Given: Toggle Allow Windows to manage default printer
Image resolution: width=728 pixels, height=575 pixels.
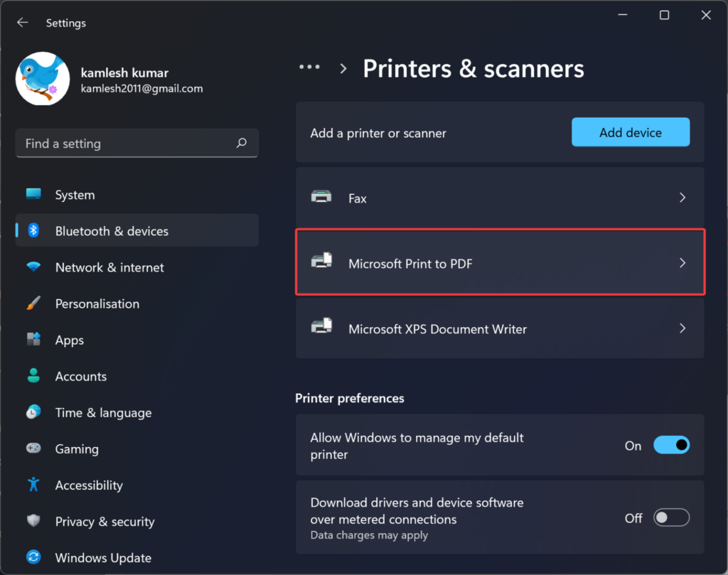Looking at the screenshot, I should tap(671, 445).
